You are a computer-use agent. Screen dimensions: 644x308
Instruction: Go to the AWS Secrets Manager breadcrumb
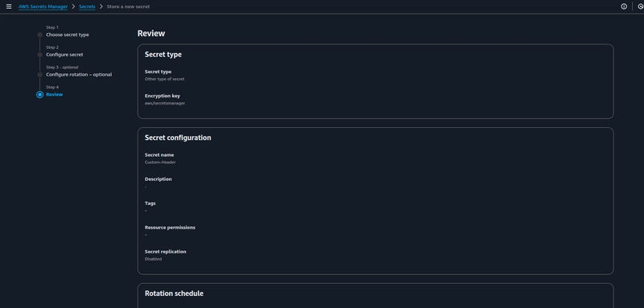43,6
